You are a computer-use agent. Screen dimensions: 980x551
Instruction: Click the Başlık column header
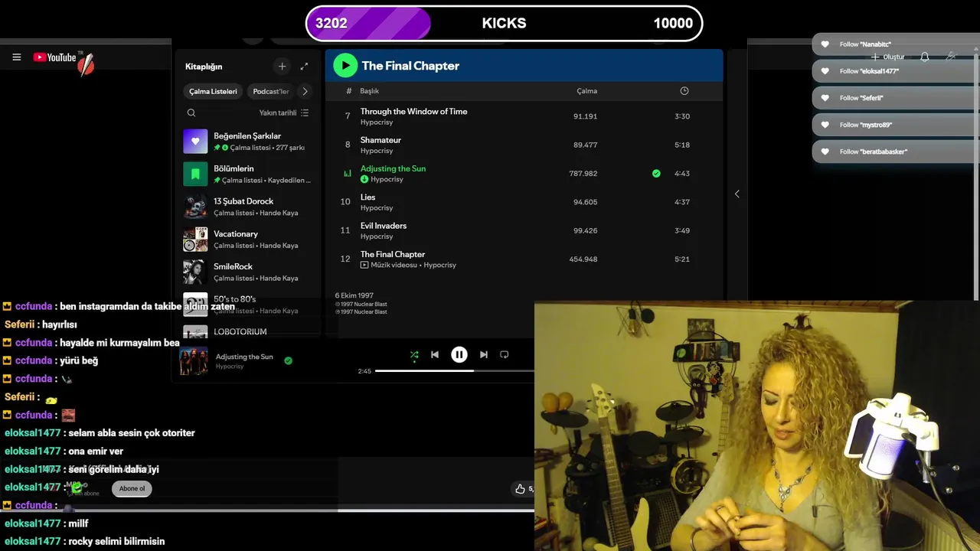click(370, 91)
